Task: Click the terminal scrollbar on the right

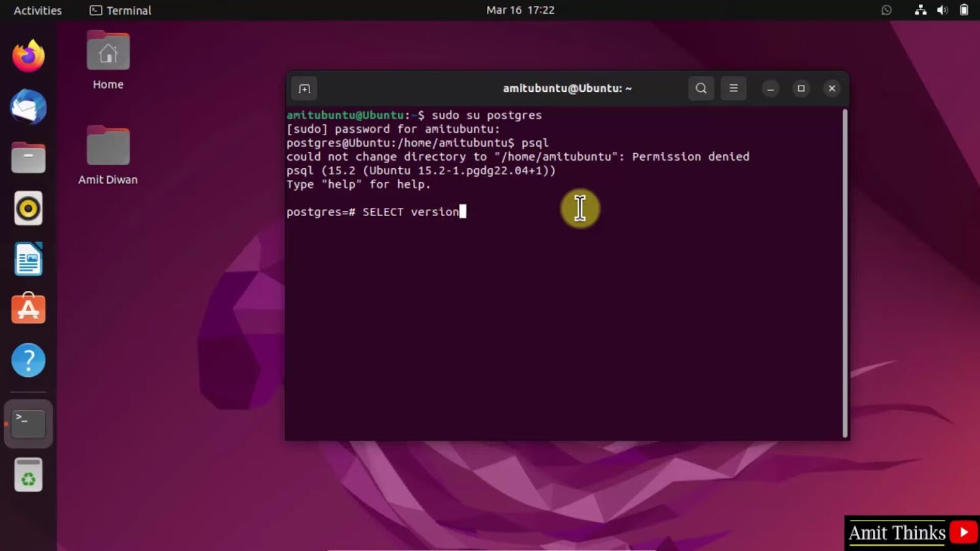Action: (845, 255)
